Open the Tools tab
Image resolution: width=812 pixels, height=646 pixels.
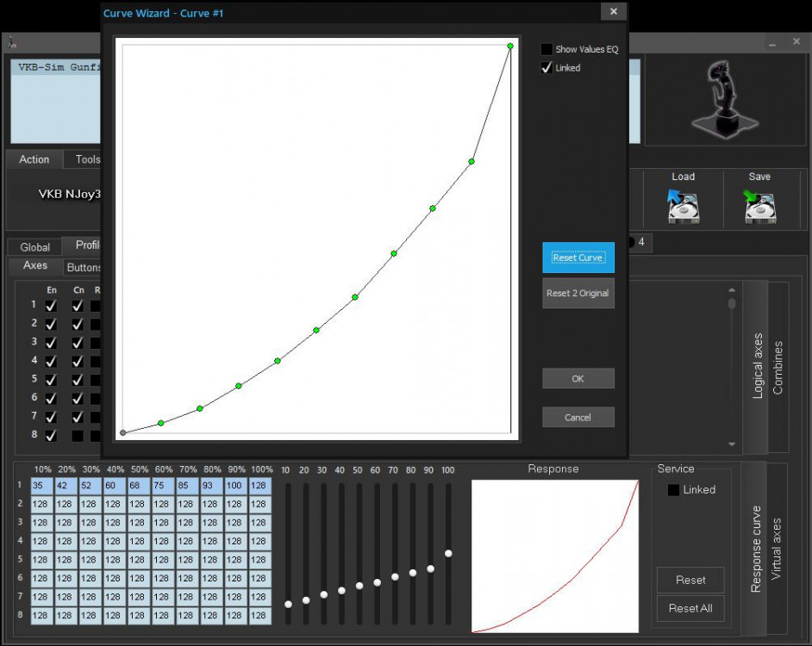click(x=83, y=159)
